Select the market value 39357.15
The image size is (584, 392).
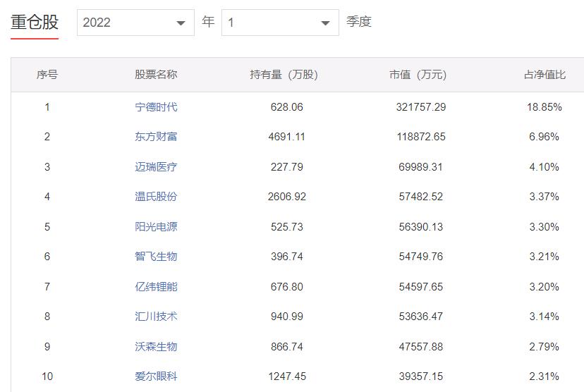(421, 376)
